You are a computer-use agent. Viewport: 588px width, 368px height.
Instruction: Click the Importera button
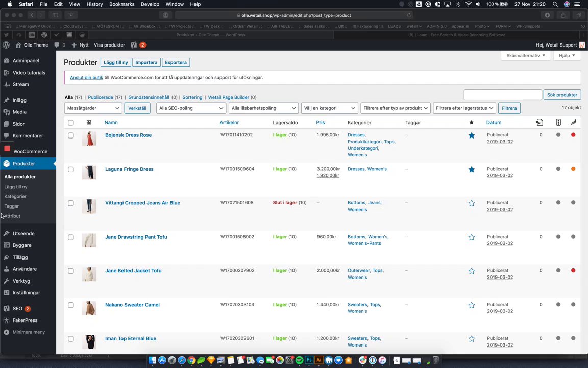tap(146, 62)
